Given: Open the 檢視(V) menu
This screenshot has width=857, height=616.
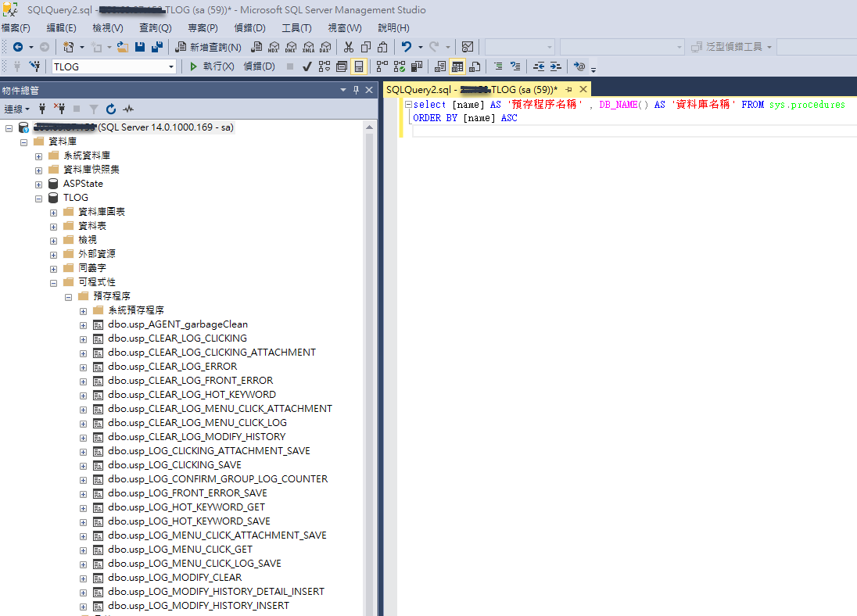Looking at the screenshot, I should click(108, 28).
